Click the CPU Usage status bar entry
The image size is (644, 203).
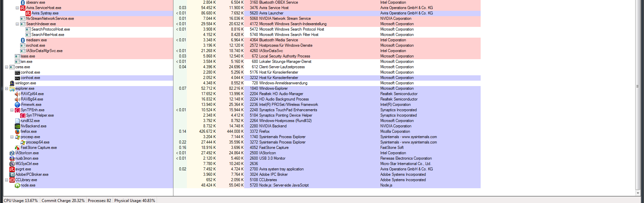21,200
